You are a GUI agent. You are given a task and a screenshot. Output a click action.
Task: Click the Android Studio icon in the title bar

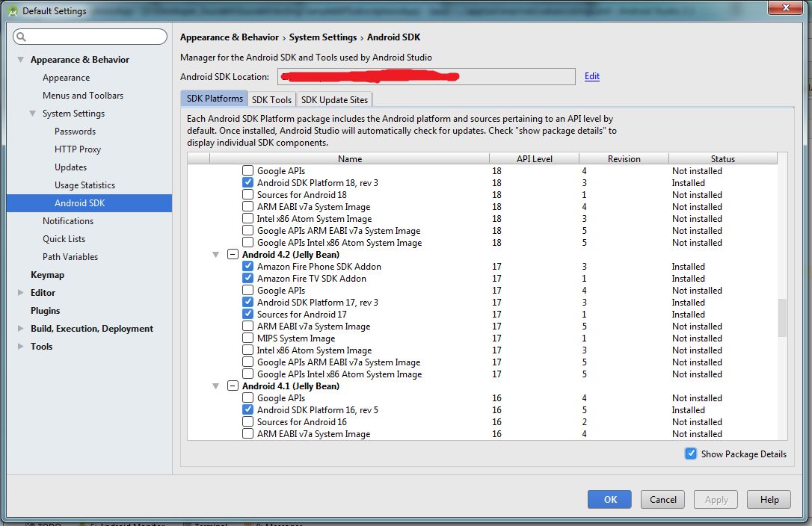click(x=13, y=11)
